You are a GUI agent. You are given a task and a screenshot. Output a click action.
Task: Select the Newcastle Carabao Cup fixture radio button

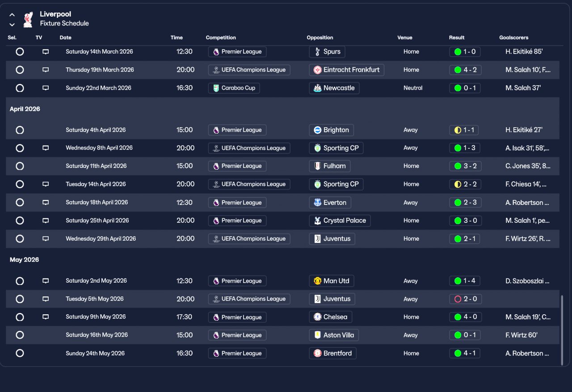[x=20, y=88]
